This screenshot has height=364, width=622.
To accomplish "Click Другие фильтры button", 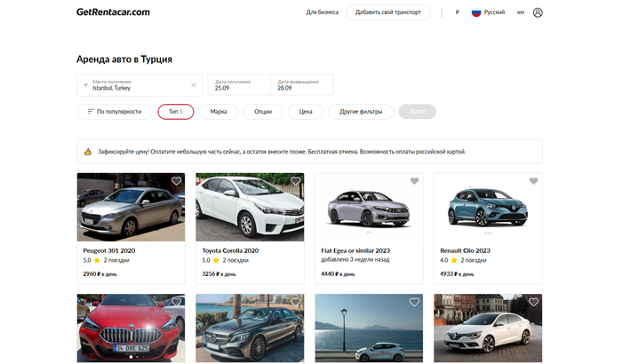I will tap(361, 112).
